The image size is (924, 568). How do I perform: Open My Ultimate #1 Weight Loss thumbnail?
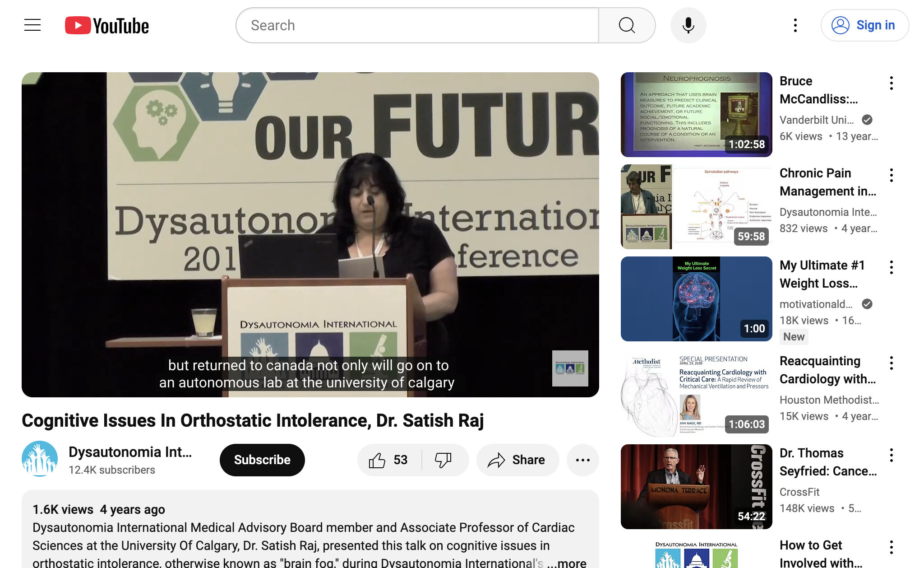click(697, 299)
